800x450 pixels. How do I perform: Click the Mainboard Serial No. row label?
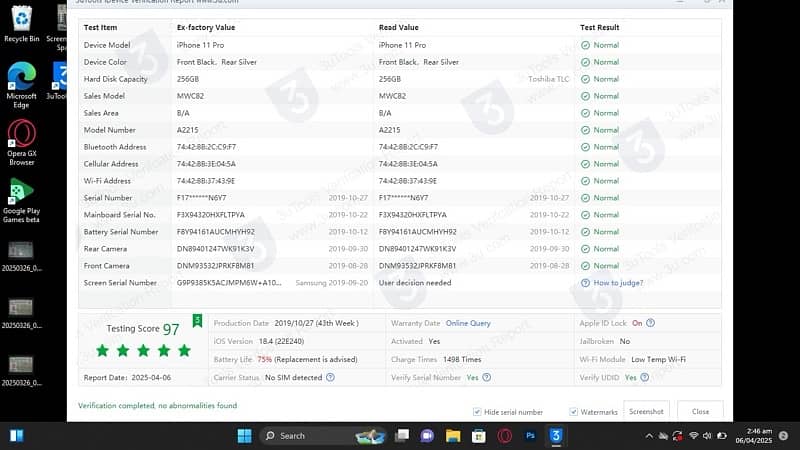(119, 215)
